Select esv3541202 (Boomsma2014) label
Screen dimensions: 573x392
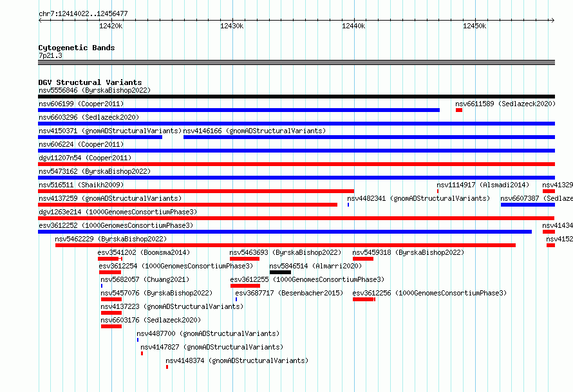(x=144, y=252)
